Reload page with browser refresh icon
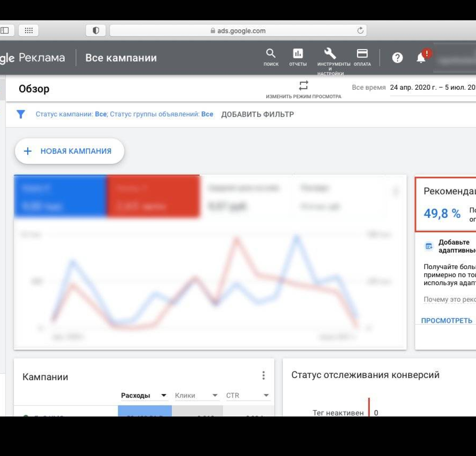The width and height of the screenshot is (476, 456). click(x=360, y=31)
